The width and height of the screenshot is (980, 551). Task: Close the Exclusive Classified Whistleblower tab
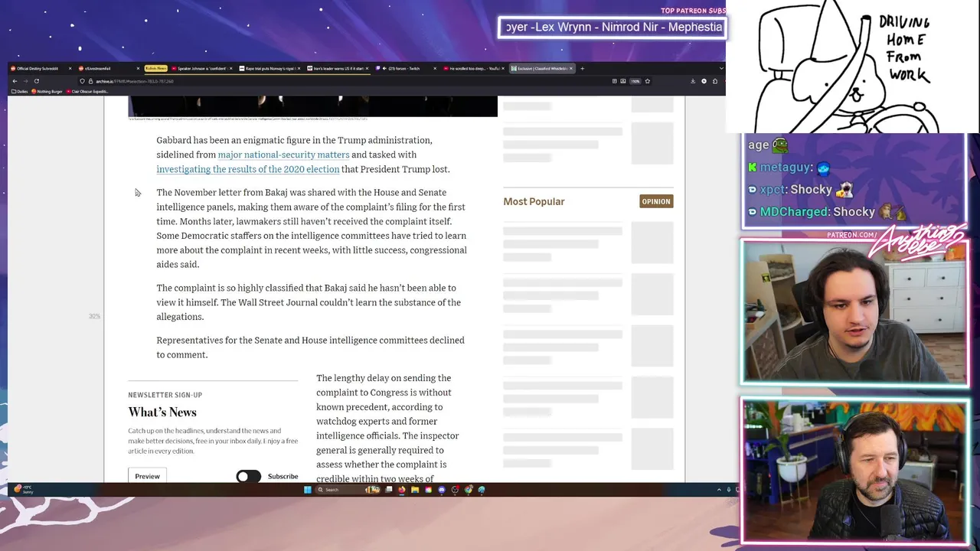click(x=571, y=68)
